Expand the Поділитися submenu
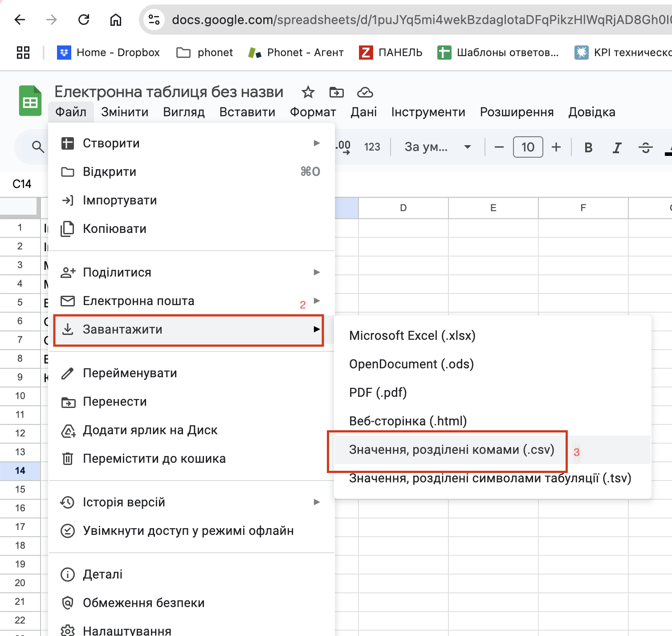Screen dimensions: 672x636 [191, 272]
